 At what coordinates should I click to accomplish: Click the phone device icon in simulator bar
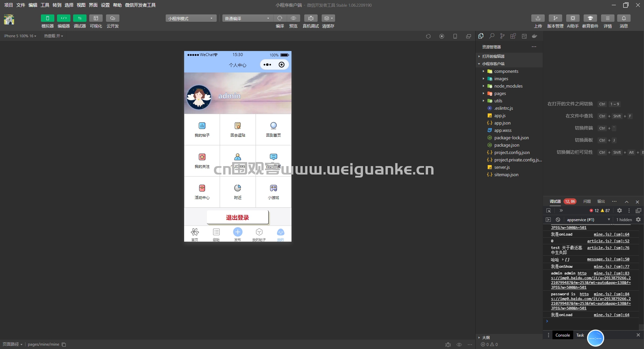tap(455, 36)
